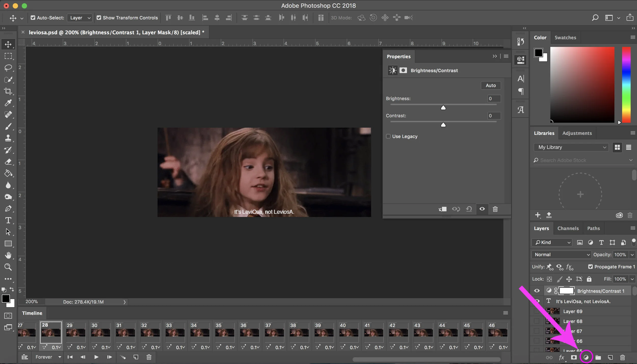The width and height of the screenshot is (637, 364).
Task: Enable the Use Legacy checkbox
Action: coord(388,136)
